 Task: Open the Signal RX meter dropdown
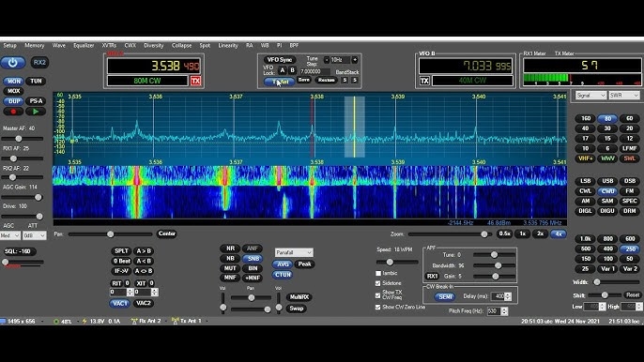[590, 96]
